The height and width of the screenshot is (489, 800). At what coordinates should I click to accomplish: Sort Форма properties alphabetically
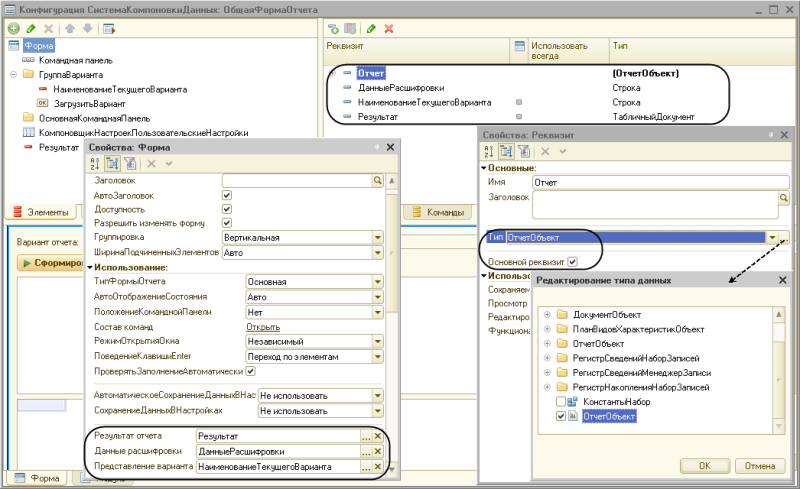(95, 163)
